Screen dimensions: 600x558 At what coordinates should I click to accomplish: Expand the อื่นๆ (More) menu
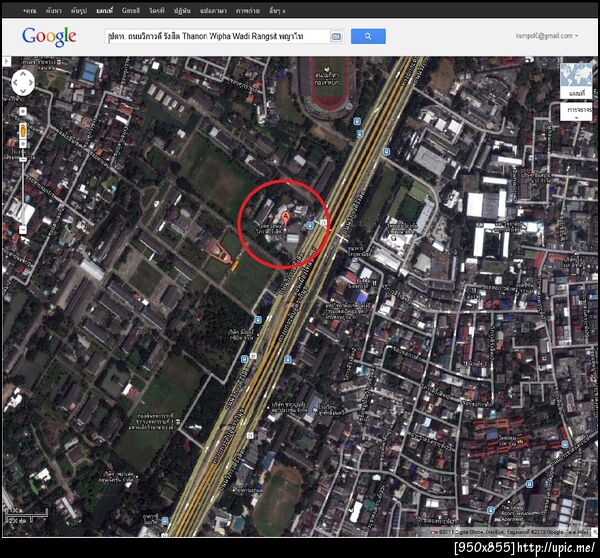click(x=277, y=11)
